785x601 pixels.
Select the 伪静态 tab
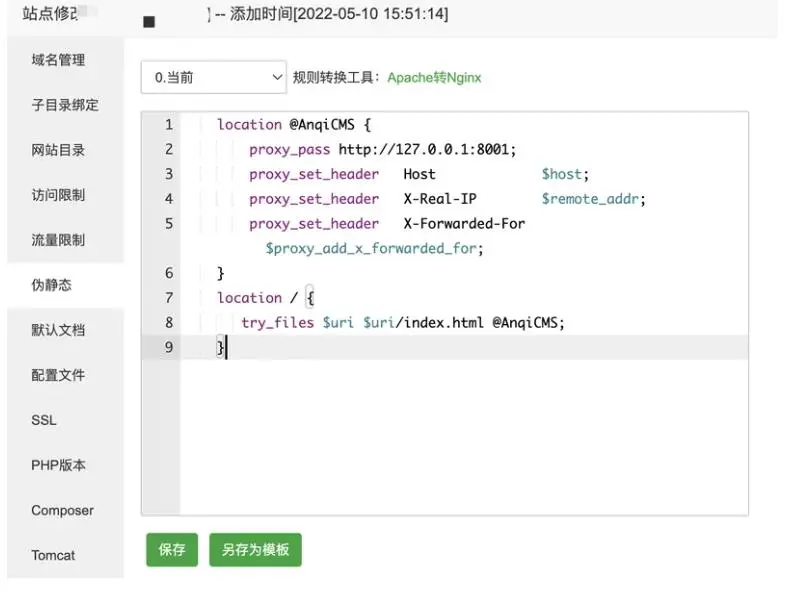pos(51,285)
